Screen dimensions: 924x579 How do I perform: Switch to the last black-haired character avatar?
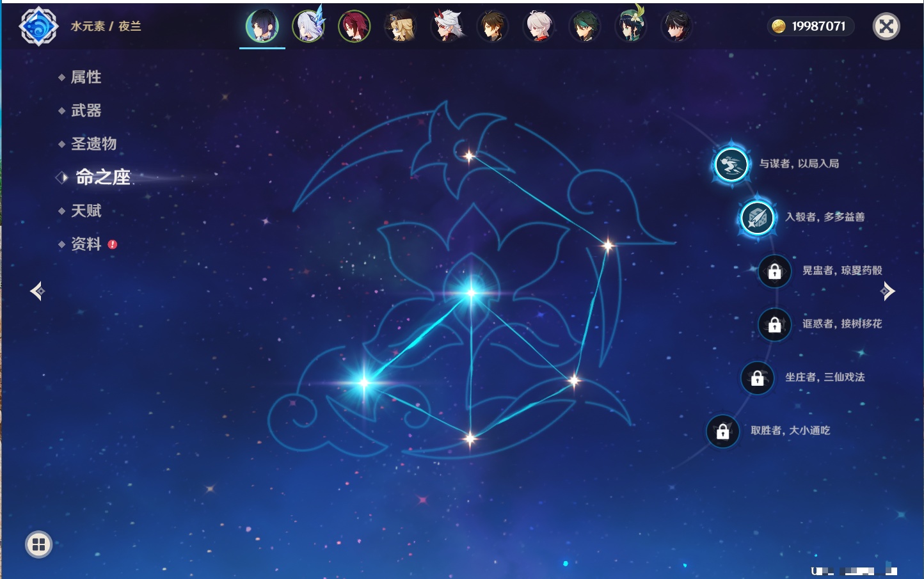tap(677, 26)
